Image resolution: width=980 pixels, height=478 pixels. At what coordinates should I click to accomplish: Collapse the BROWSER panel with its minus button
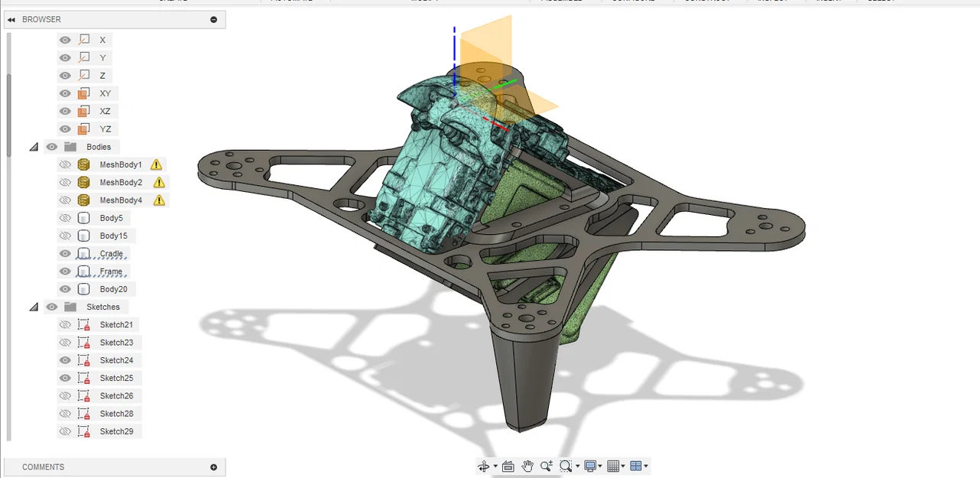click(213, 19)
